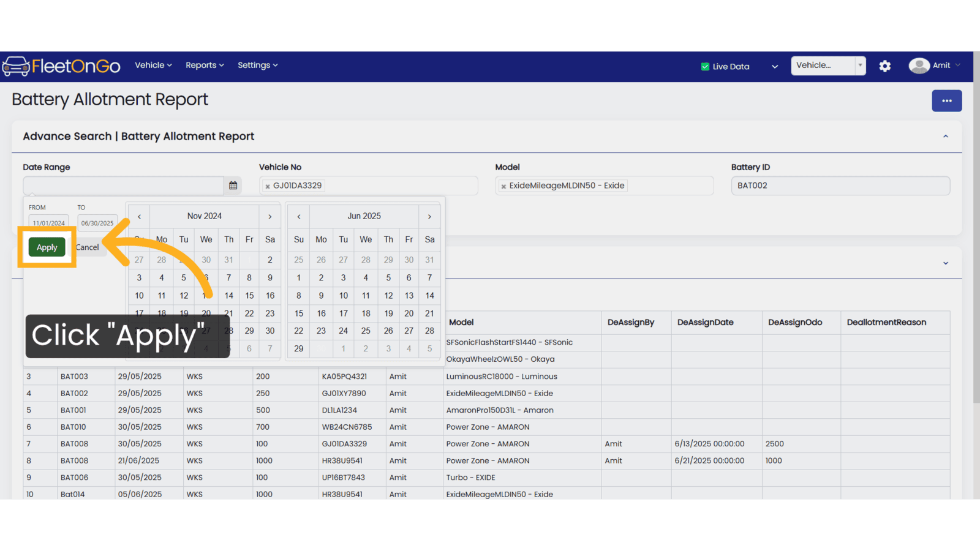980x551 pixels.
Task: Open the settings gear icon
Action: [884, 66]
